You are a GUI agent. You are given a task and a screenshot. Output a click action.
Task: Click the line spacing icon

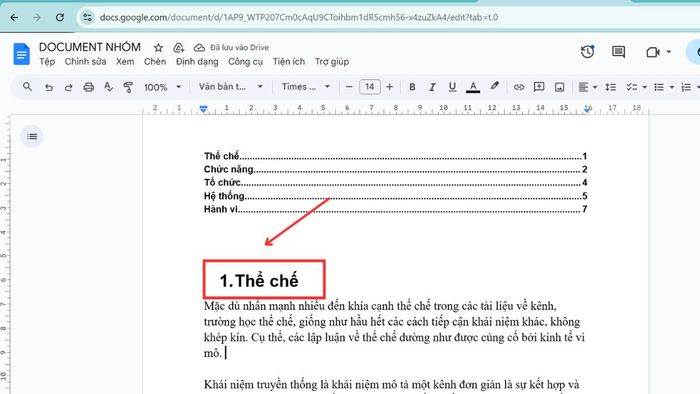(x=610, y=87)
